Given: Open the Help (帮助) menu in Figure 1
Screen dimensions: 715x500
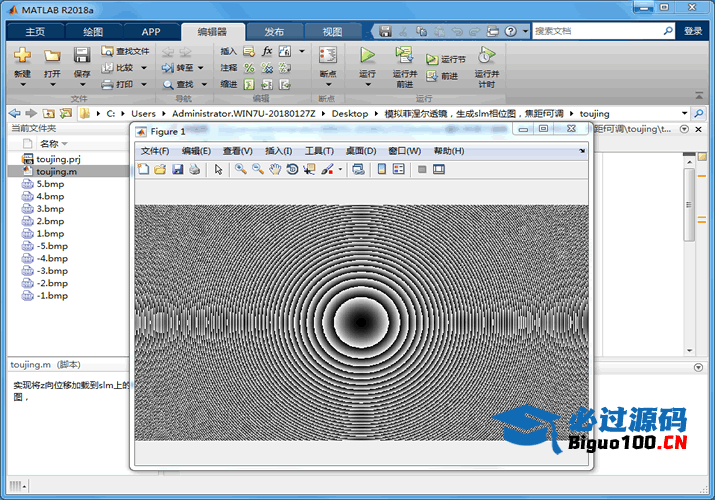Looking at the screenshot, I should pyautogui.click(x=449, y=151).
